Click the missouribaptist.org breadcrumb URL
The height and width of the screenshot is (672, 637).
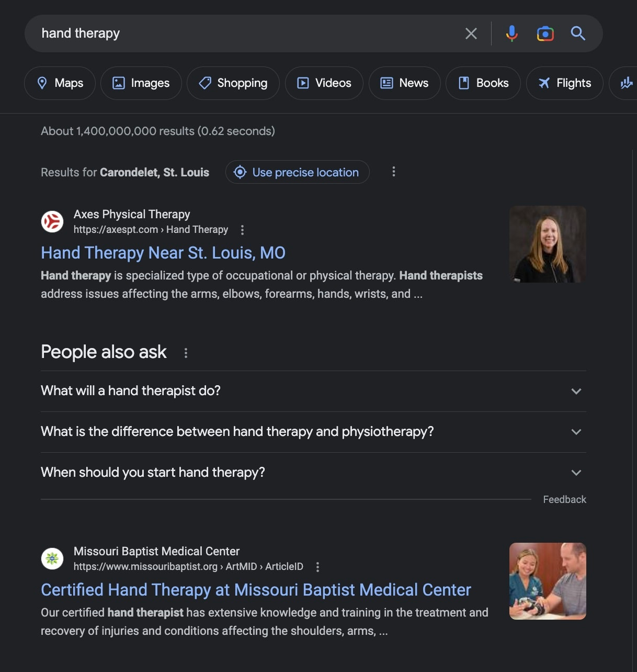tap(188, 567)
